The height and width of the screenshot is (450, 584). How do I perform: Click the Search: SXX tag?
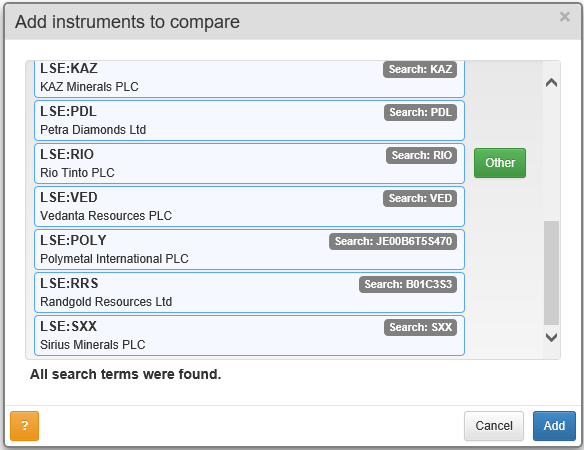tap(420, 327)
